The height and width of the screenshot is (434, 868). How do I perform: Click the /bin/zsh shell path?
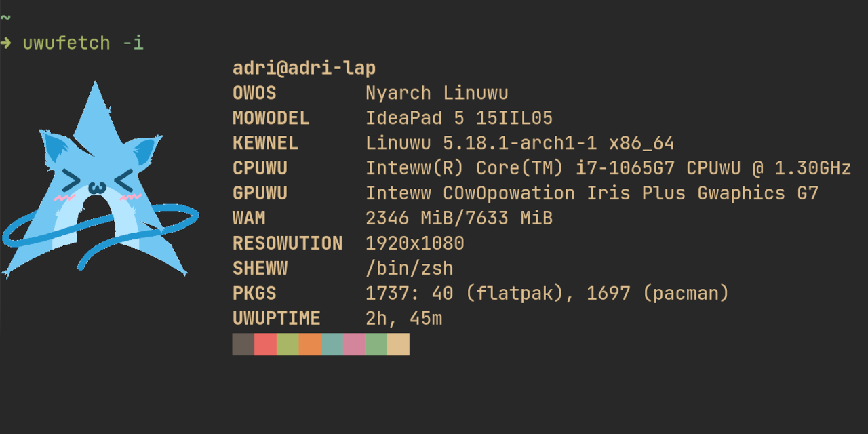[409, 269]
